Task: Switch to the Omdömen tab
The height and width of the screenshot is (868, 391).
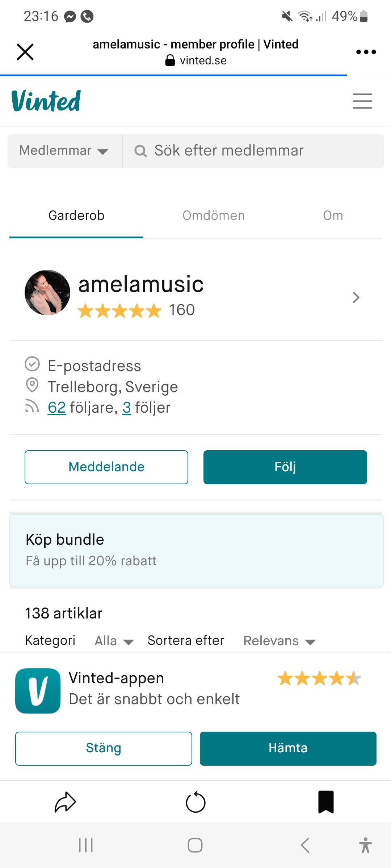Action: click(x=214, y=216)
